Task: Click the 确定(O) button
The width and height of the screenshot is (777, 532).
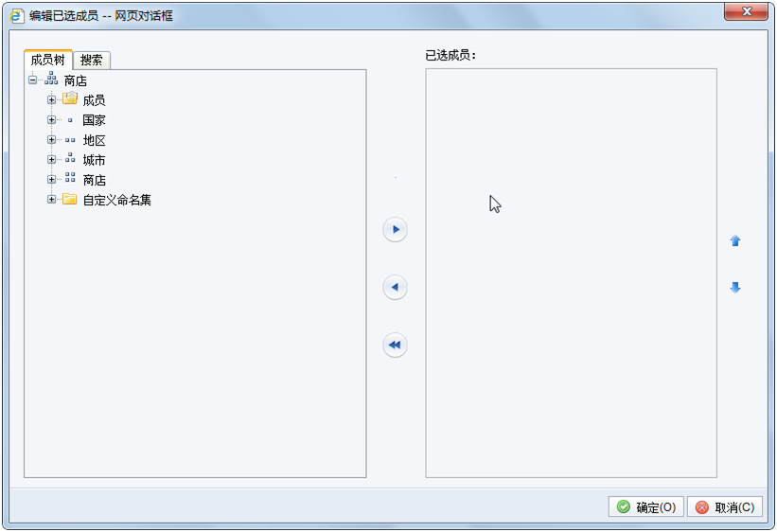Action: point(645,506)
